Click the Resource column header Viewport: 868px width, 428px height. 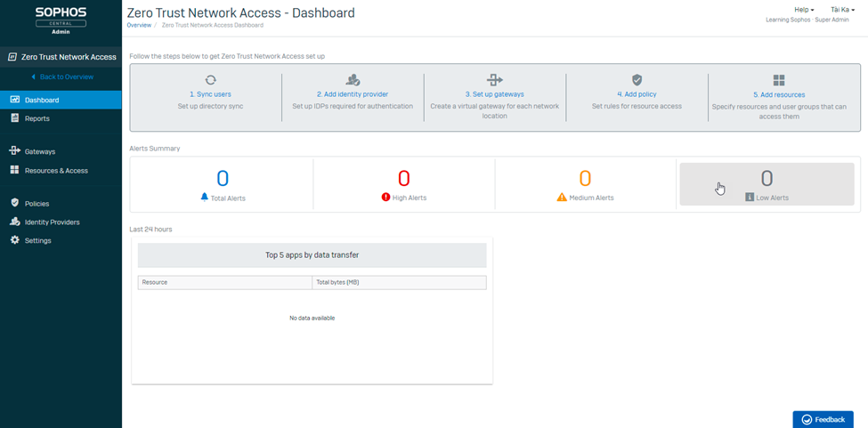(x=225, y=282)
